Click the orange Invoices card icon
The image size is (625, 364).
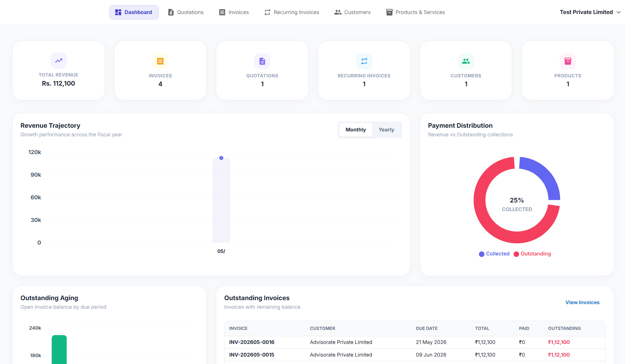pos(160,61)
